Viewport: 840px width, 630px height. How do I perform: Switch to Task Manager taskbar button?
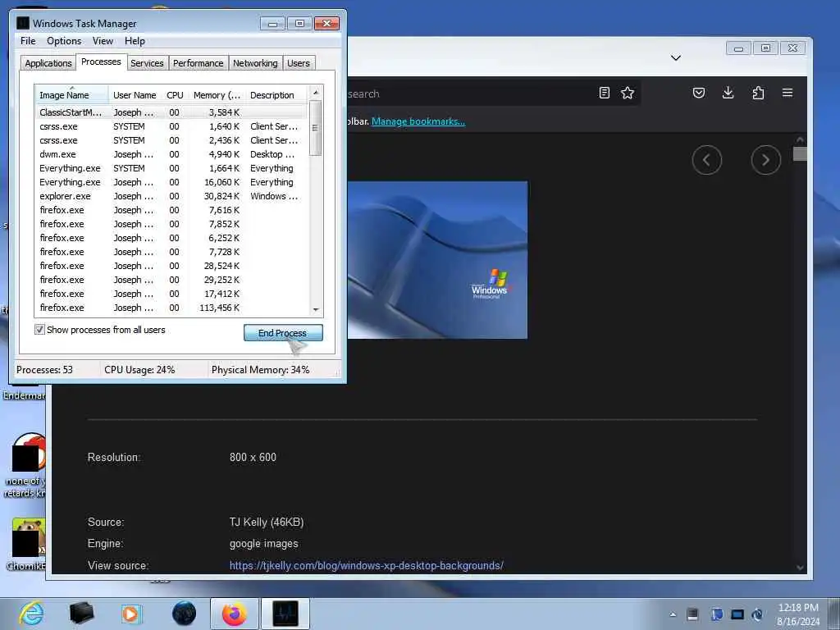click(x=285, y=614)
